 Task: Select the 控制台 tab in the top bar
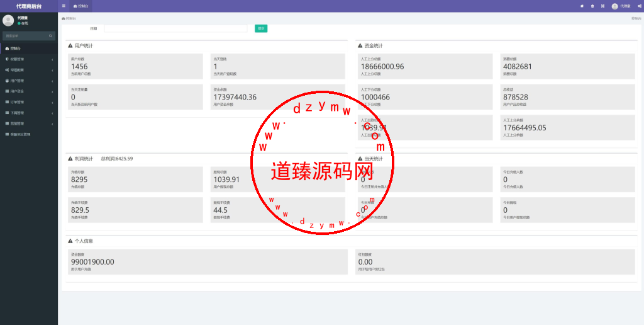(81, 6)
